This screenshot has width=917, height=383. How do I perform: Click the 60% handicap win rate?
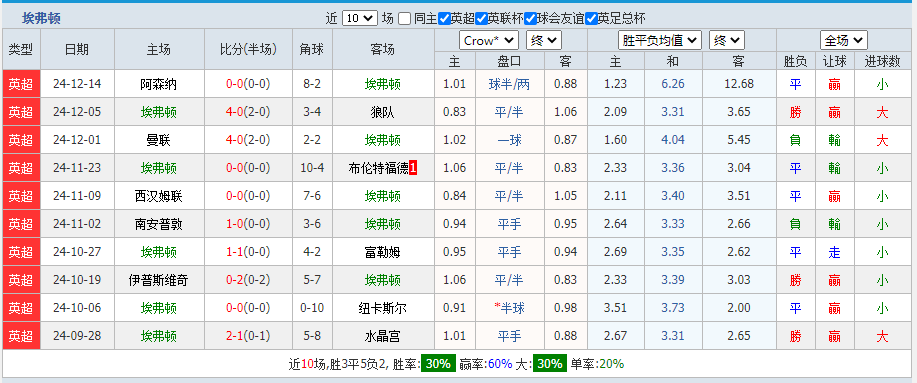(500, 364)
